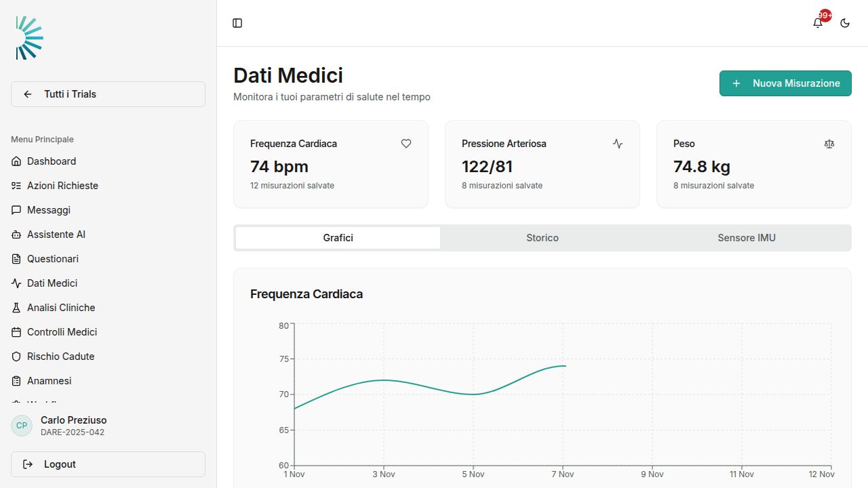Screen dimensions: 868x488
Task: Click the app logo in sidebar
Action: tap(29, 38)
